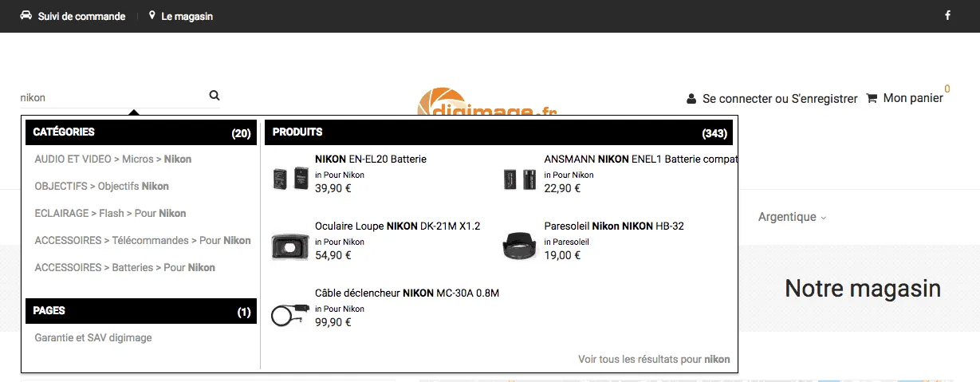Image resolution: width=980 pixels, height=382 pixels.
Task: Select ACCESSOIRES > Télécommandes > Pour Nikon category
Action: point(143,240)
